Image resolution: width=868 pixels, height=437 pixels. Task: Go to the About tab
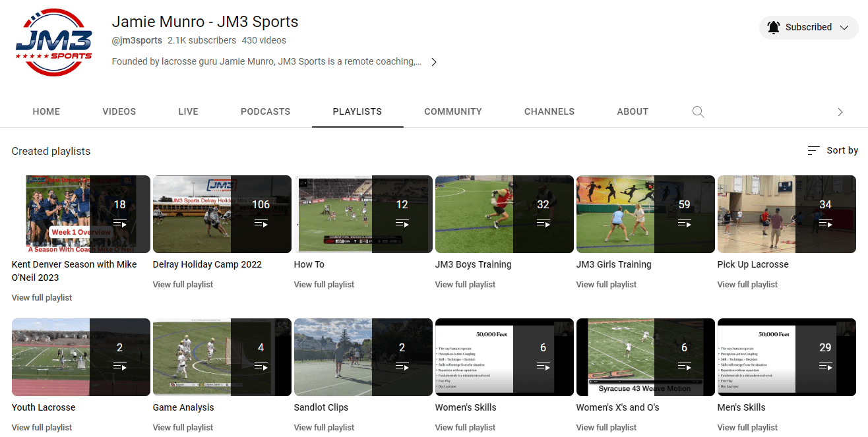(x=632, y=111)
